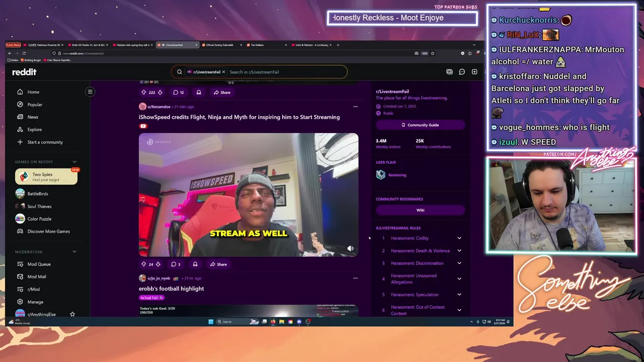Open the Reddit advertise icon
Image resolution: width=644 pixels, height=362 pixels.
(449, 72)
